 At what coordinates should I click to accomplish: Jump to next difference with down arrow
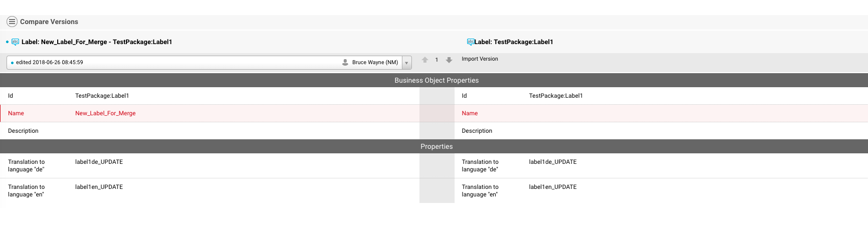tap(449, 60)
